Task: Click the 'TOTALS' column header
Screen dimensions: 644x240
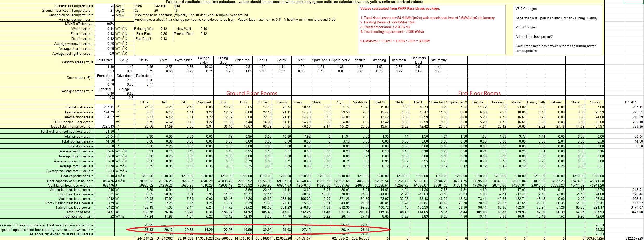Action: pyautogui.click(x=631, y=102)
